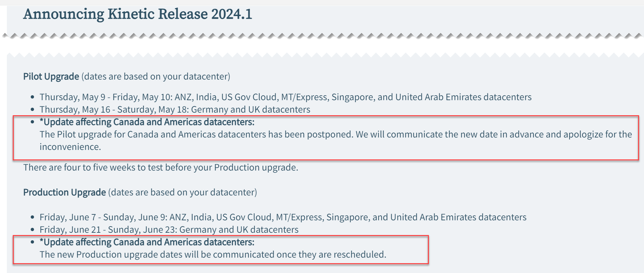Select the May 16 Germany and UK line
The height and width of the screenshot is (273, 644).
(x=175, y=110)
